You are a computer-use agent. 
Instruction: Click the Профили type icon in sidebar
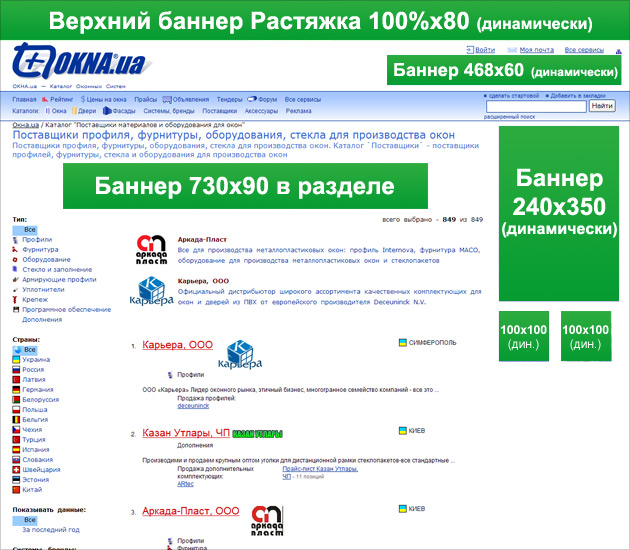pos(16,240)
